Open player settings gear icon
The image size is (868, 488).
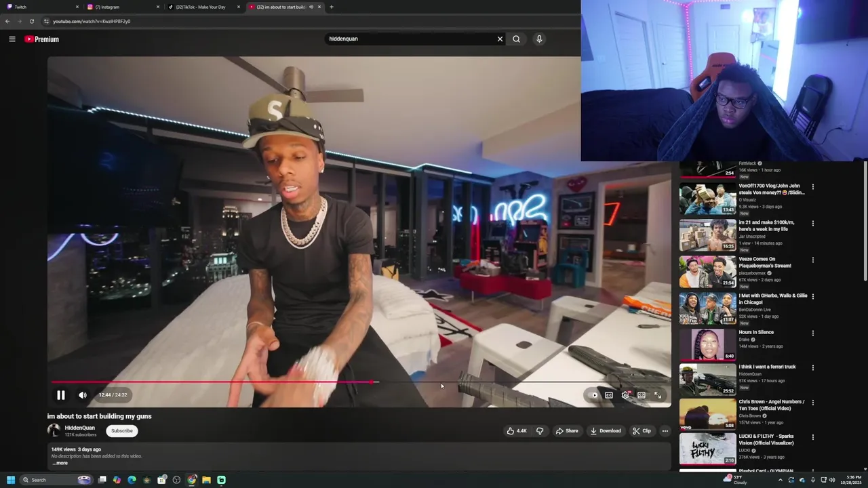coord(625,395)
